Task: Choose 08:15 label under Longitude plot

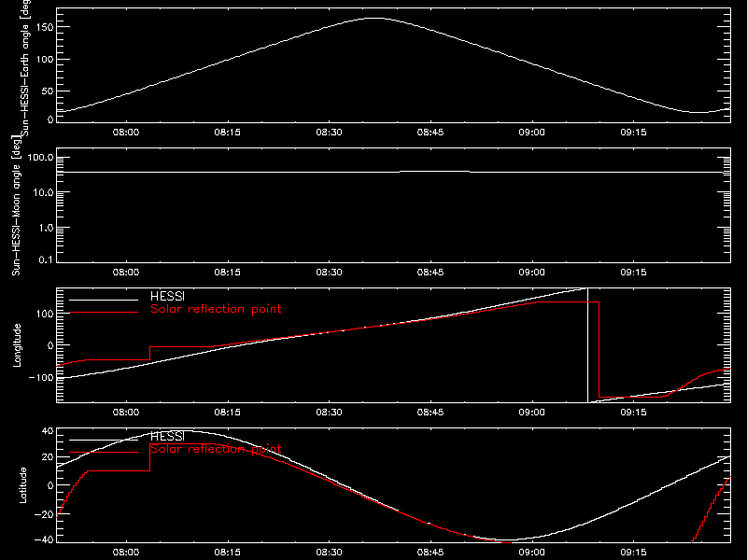Action: click(227, 412)
